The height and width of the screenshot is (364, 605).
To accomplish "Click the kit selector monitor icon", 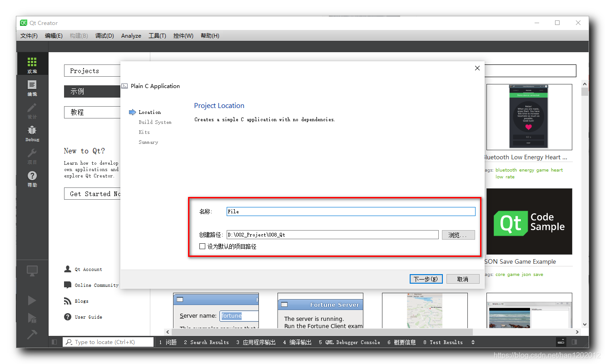I will point(32,271).
